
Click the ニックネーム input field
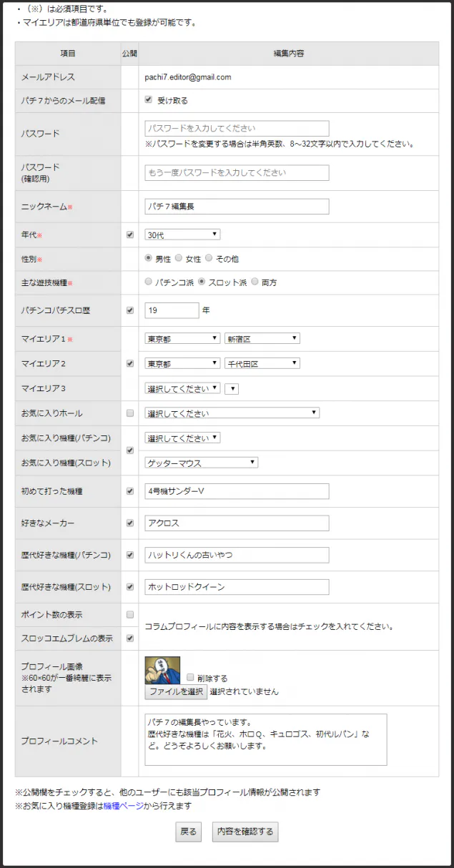click(x=237, y=206)
